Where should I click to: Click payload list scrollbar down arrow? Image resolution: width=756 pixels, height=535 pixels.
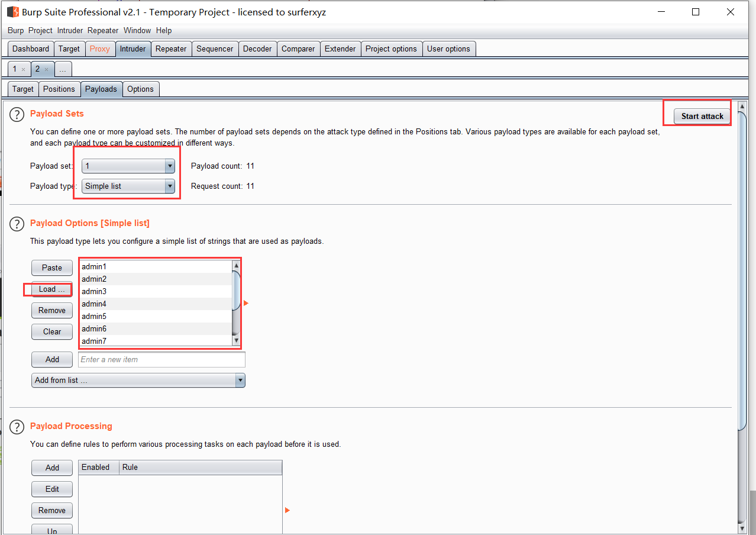[x=237, y=341]
